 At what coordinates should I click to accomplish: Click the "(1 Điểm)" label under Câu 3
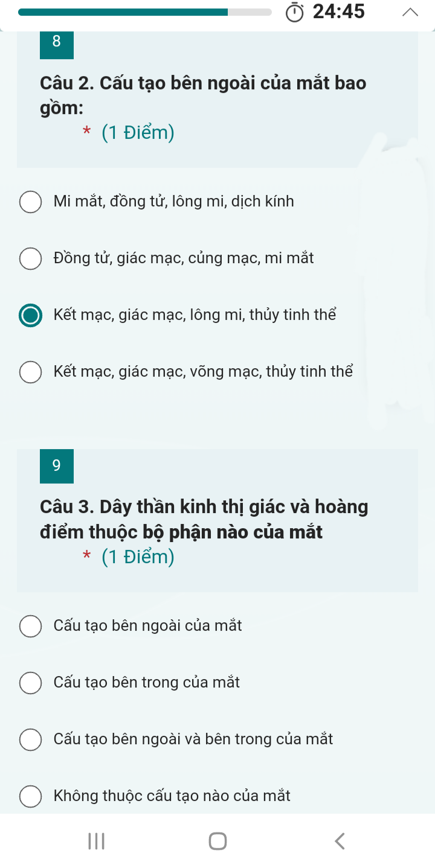coord(138,557)
